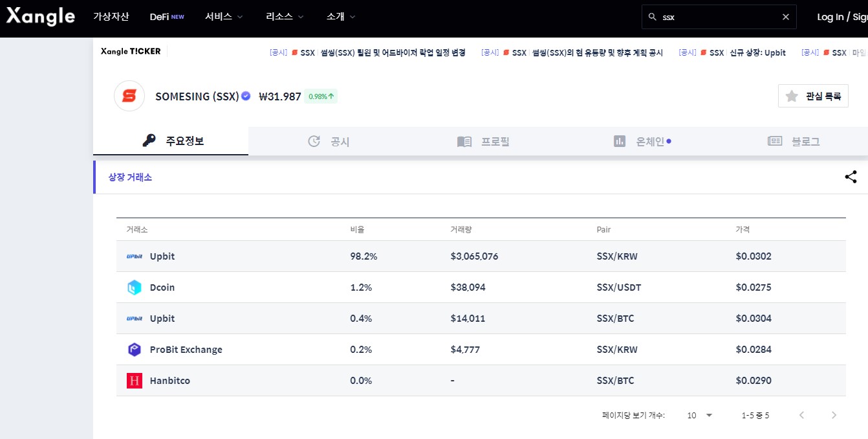
Task: Click the $3,065,076 volume cell
Action: point(474,256)
